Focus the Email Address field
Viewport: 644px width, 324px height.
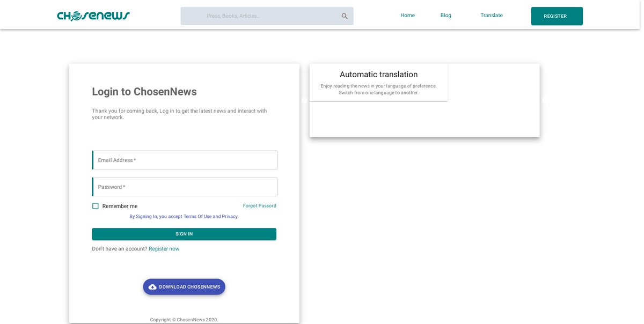tap(185, 160)
